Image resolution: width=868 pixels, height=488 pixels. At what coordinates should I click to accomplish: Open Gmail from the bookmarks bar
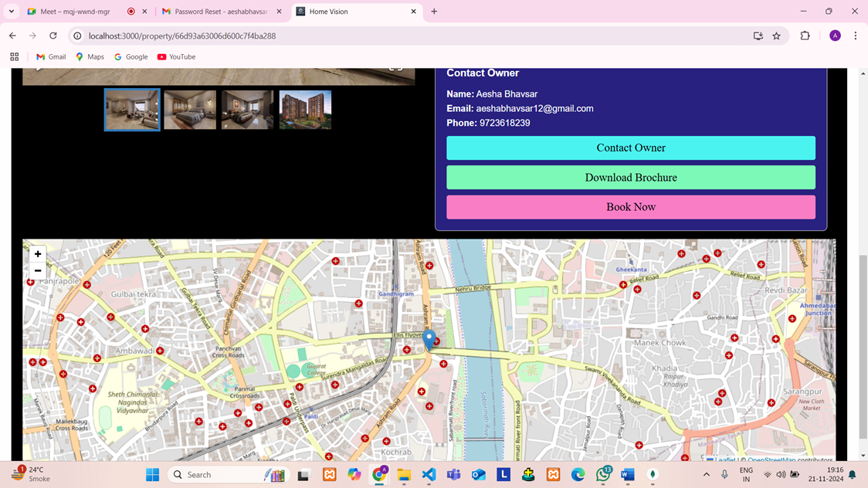coord(50,56)
